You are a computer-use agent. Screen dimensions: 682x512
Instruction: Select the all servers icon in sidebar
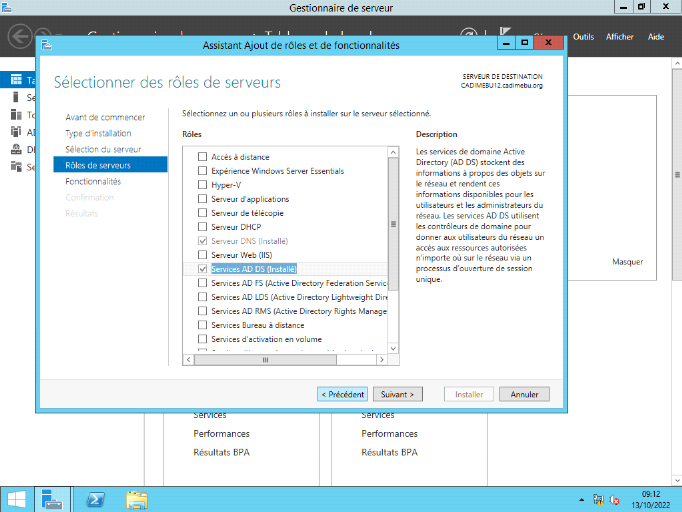[16, 114]
